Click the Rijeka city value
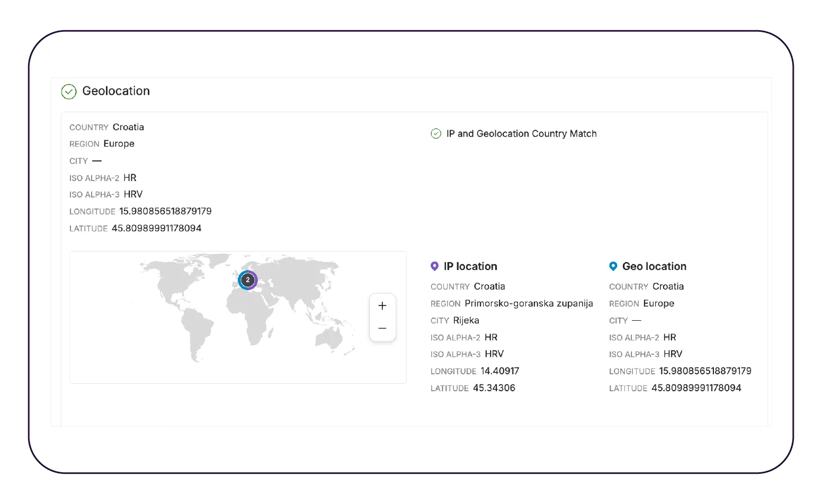Image resolution: width=822 pixels, height=504 pixels. point(466,320)
